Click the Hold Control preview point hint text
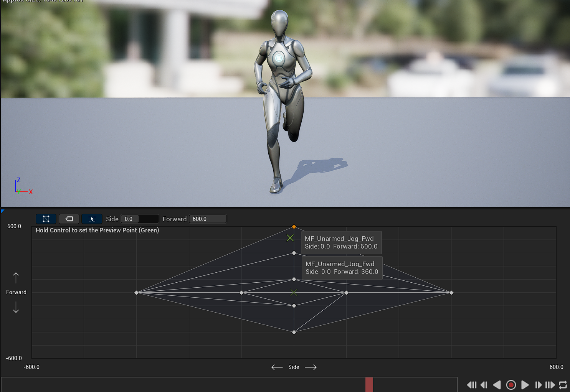Viewport: 570px width, 392px height. [x=97, y=230]
